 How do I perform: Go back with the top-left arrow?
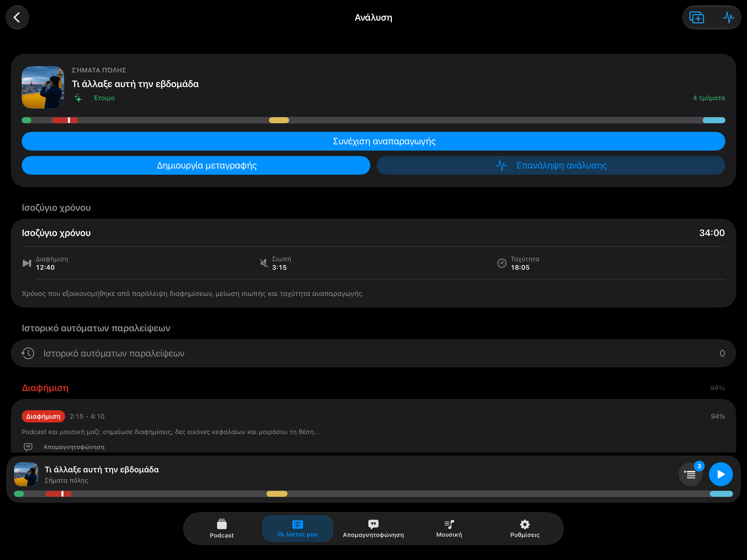click(x=17, y=17)
